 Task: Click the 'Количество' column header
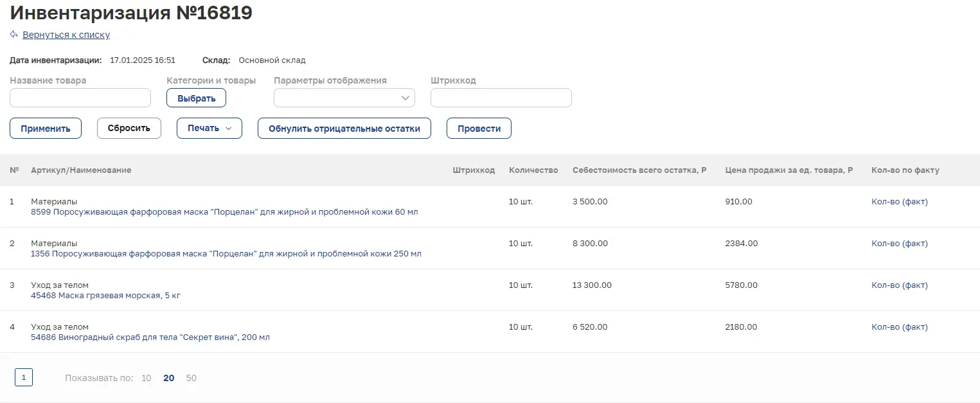(533, 170)
